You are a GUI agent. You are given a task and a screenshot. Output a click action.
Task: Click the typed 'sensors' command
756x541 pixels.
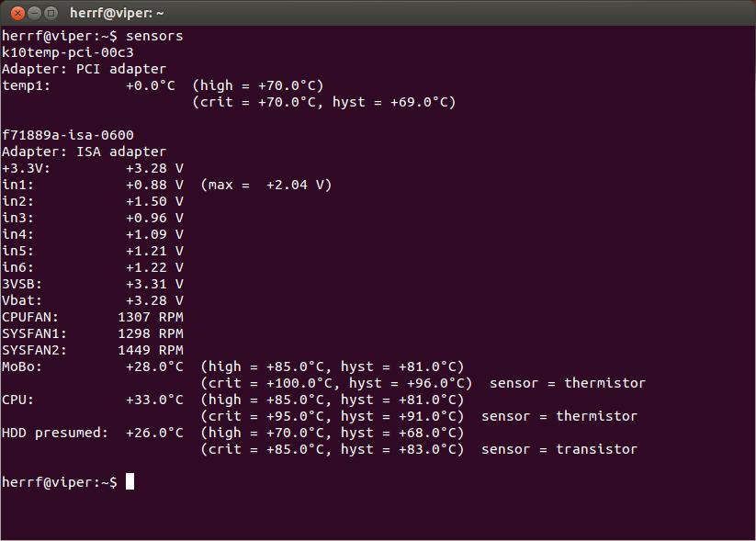(x=154, y=36)
